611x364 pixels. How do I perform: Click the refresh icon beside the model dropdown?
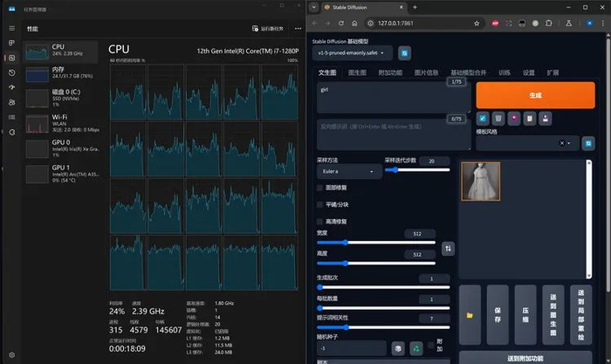pyautogui.click(x=405, y=54)
